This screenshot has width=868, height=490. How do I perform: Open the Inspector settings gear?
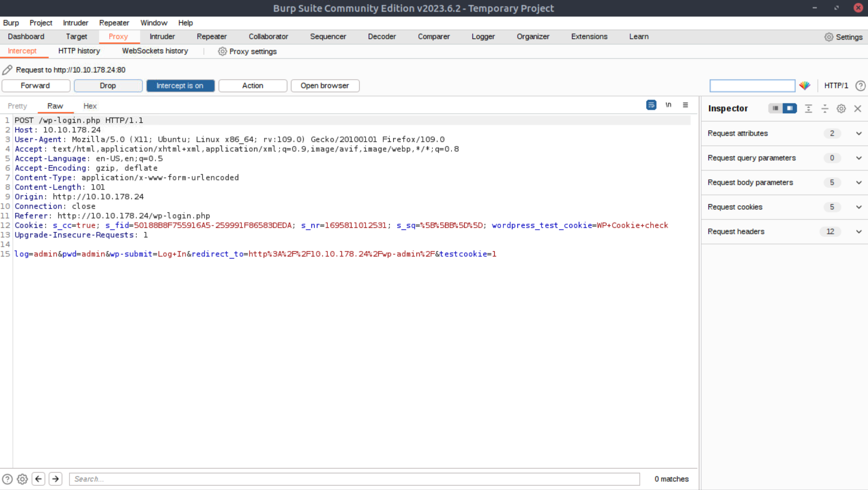coord(841,109)
